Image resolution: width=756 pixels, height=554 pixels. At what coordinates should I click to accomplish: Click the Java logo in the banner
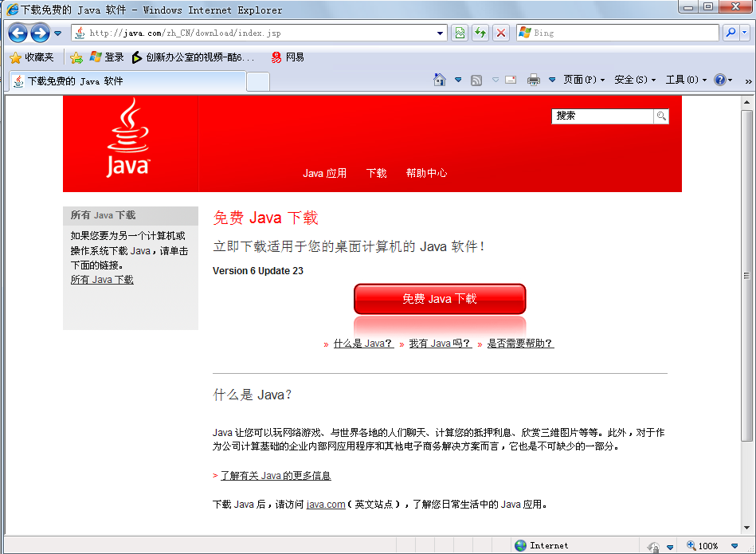(x=127, y=138)
